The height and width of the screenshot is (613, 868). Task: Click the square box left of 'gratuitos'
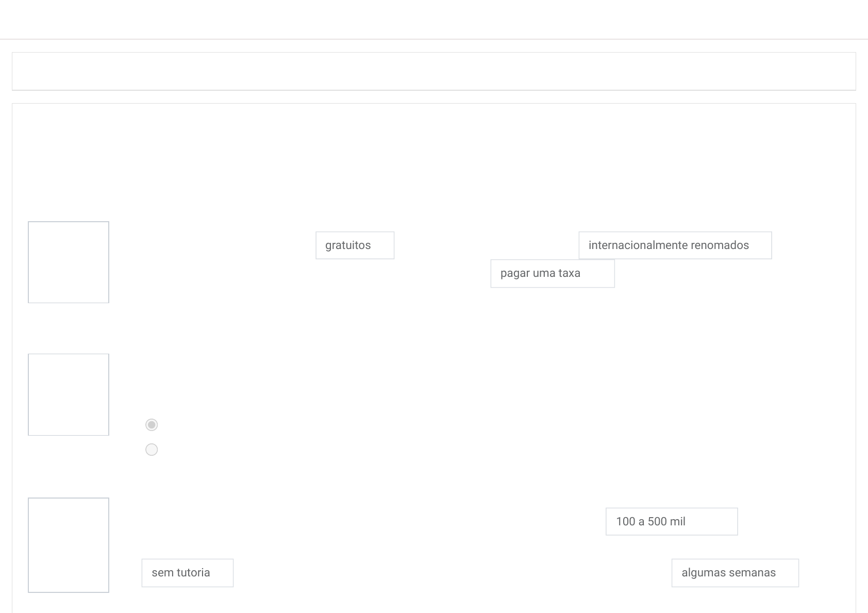pyautogui.click(x=69, y=262)
